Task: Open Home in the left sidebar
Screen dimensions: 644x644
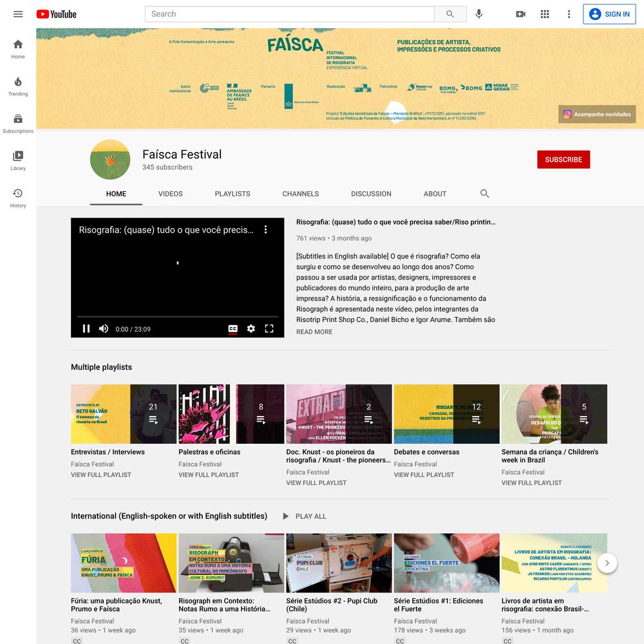Action: click(18, 50)
